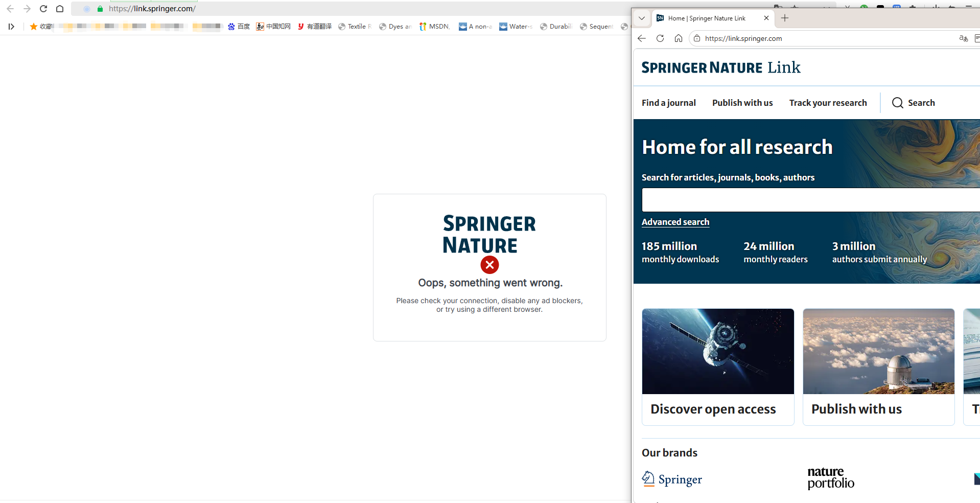Click the left browser address bar URL
980x503 pixels.
(x=152, y=9)
